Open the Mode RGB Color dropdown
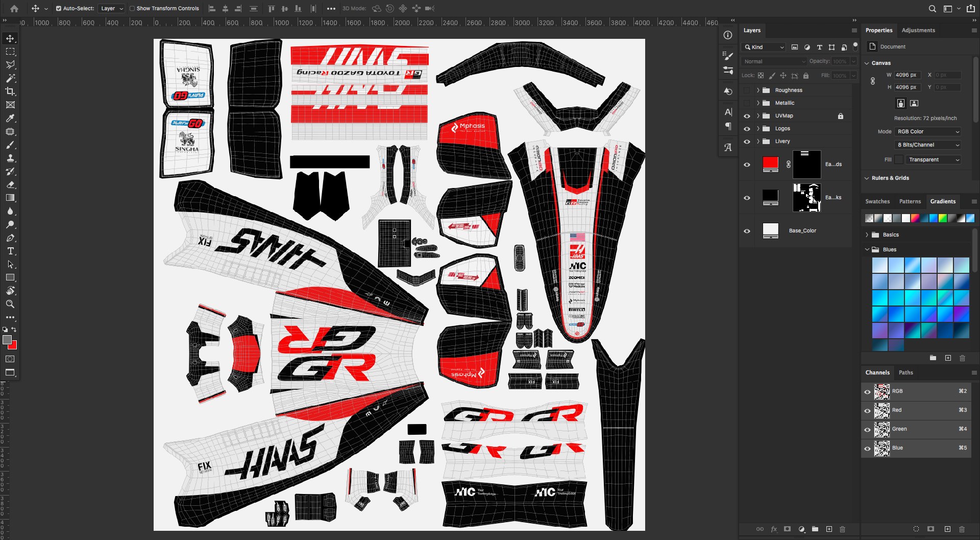This screenshot has width=980, height=540. [928, 132]
